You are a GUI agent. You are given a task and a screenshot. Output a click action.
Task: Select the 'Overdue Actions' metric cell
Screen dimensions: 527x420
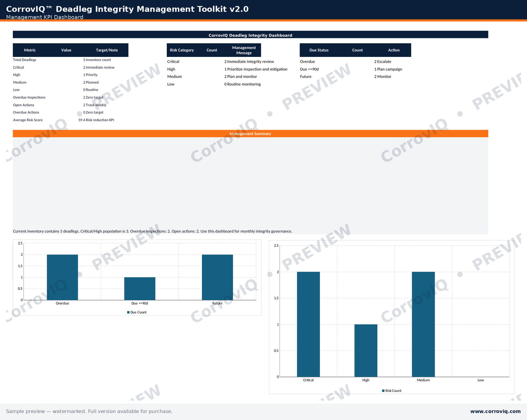[x=26, y=112]
